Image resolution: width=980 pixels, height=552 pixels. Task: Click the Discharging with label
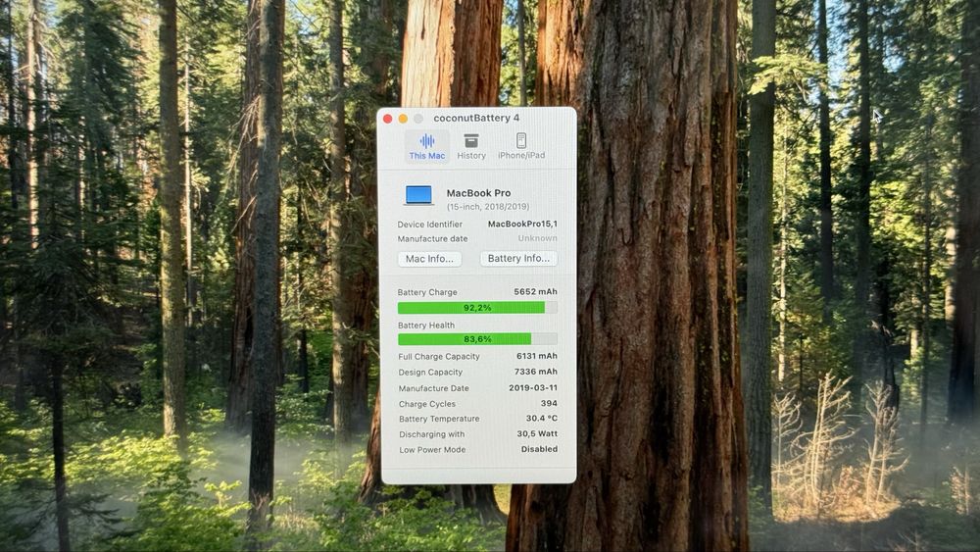pyautogui.click(x=432, y=434)
